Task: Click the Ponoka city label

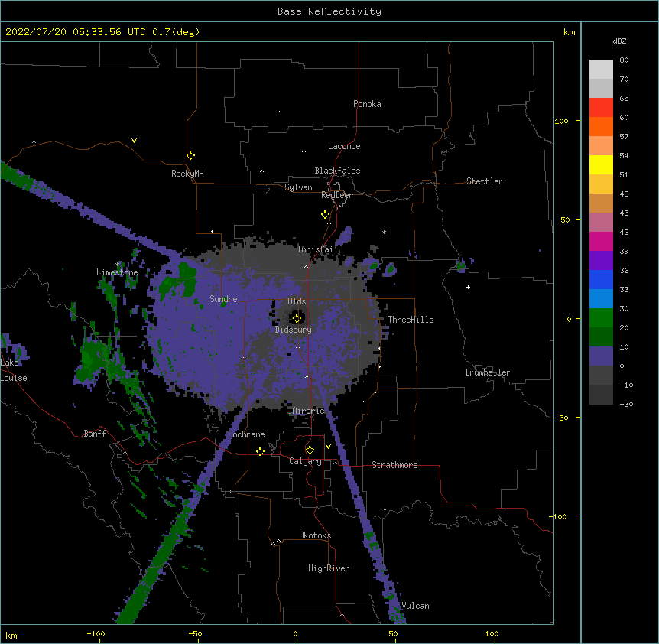Action: 367,104
